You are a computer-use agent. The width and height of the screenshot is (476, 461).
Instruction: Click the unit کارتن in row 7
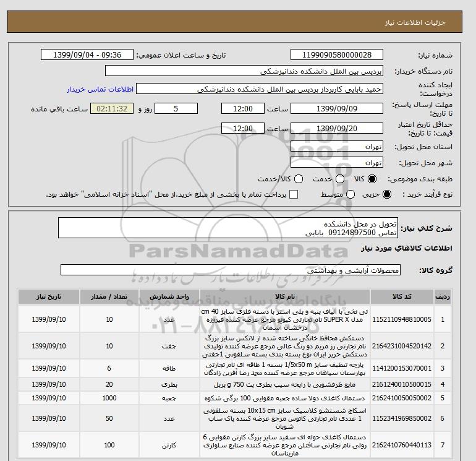(x=169, y=445)
